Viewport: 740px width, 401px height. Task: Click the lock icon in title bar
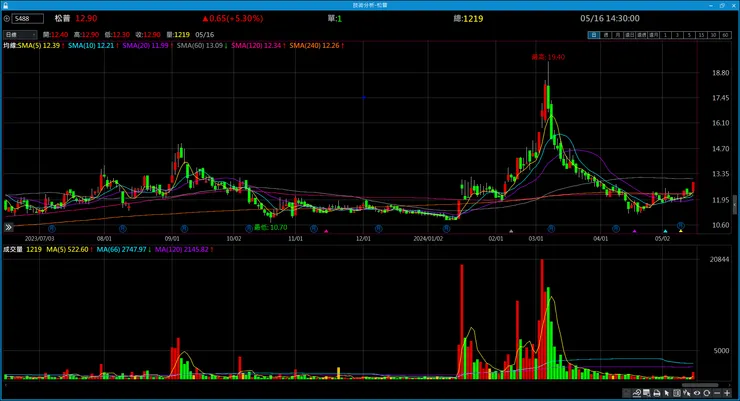tap(6, 5)
